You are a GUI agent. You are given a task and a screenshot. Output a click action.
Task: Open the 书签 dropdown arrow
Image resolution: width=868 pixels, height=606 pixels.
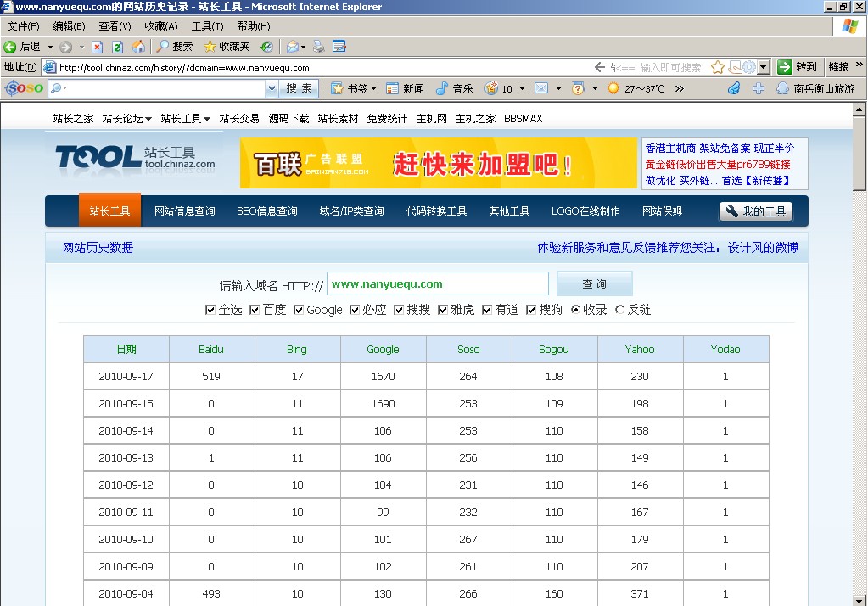(373, 88)
